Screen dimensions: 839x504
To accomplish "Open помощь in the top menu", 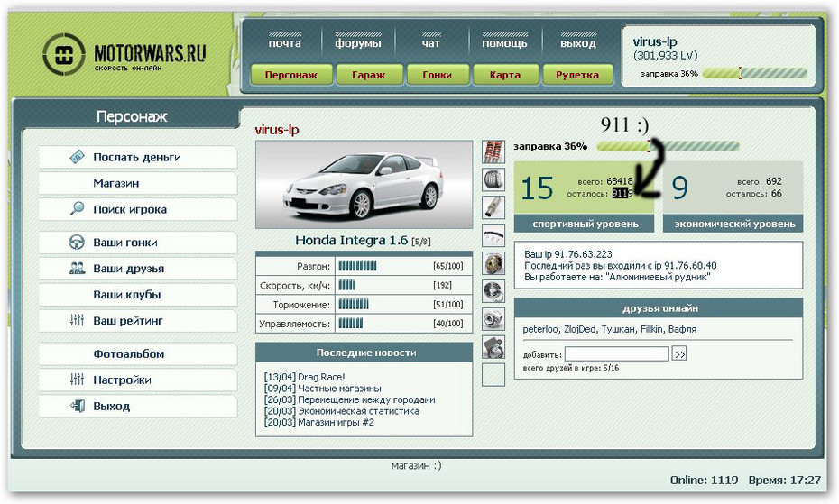I will pyautogui.click(x=504, y=42).
